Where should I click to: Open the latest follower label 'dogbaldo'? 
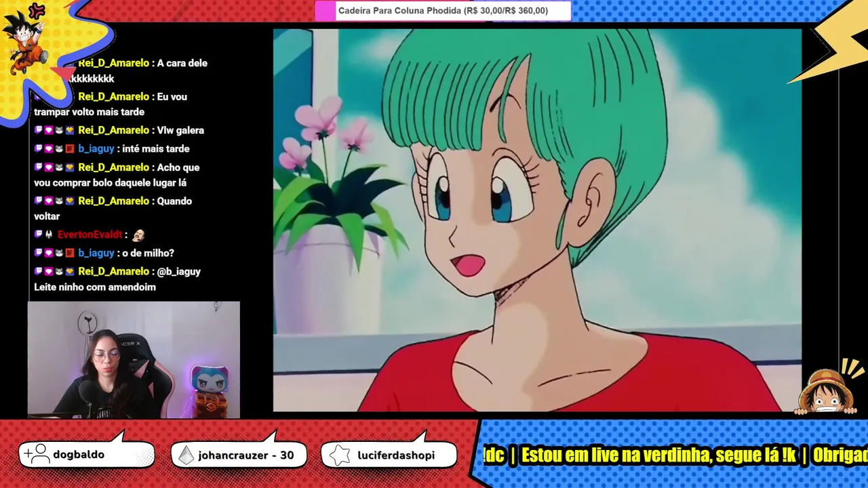[x=79, y=455]
